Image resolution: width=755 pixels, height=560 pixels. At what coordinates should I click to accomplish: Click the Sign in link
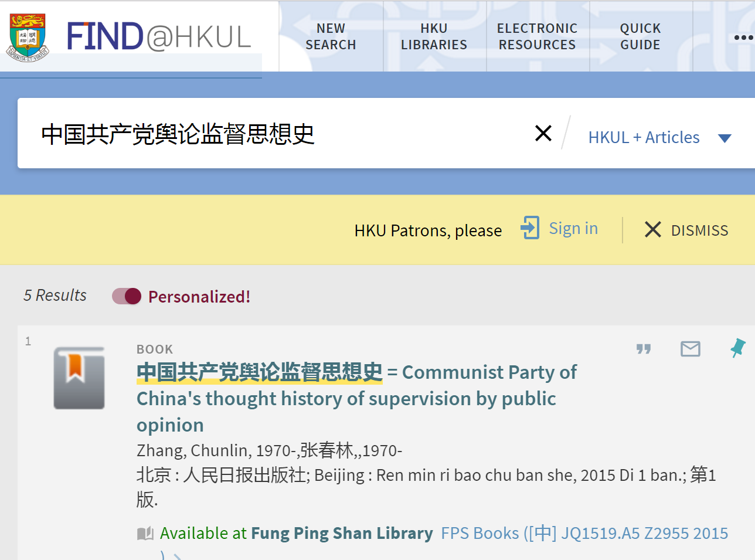point(573,228)
